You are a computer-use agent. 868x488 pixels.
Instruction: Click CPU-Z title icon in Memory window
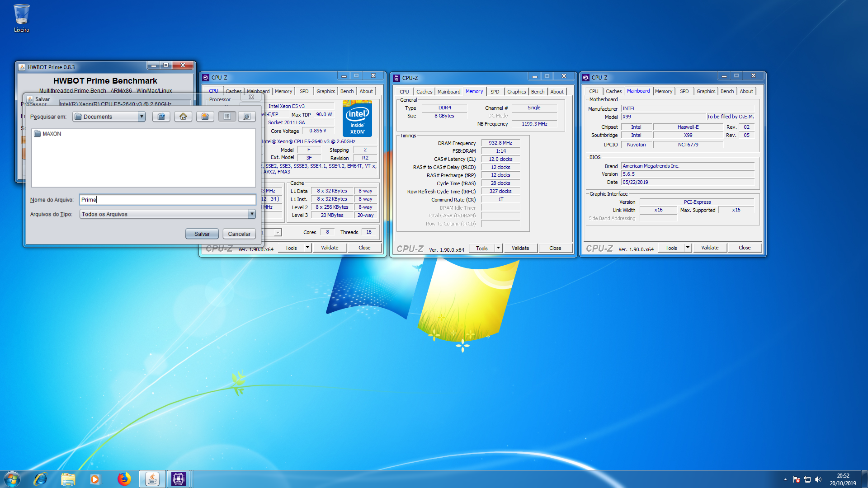396,78
